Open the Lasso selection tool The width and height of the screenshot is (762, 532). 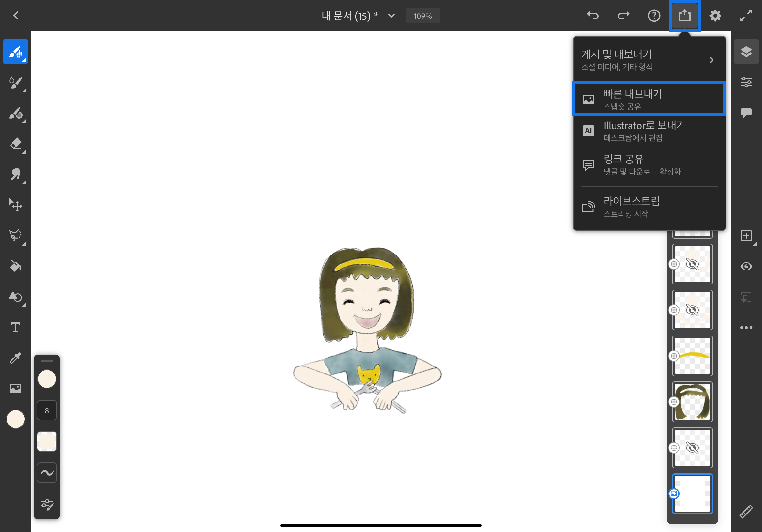15,235
